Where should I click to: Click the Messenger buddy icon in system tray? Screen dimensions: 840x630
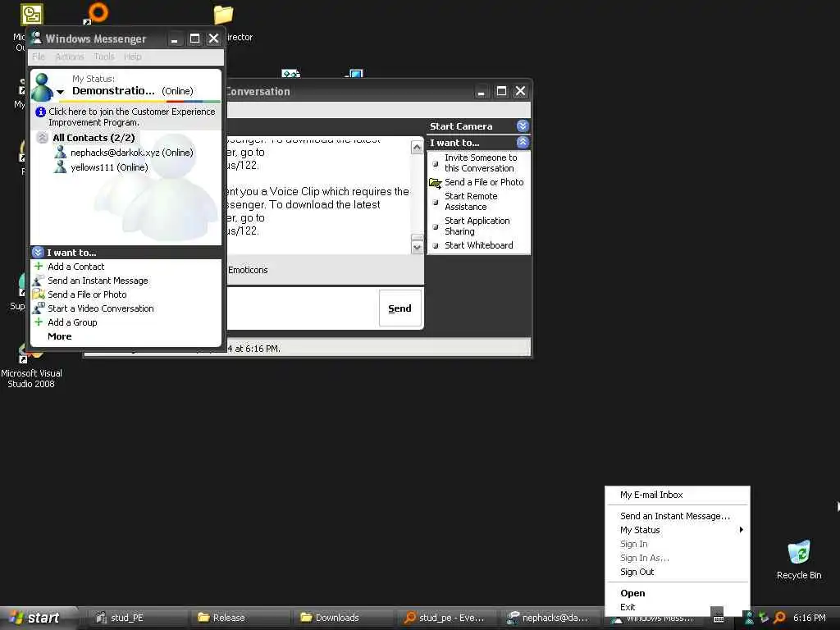tap(749, 618)
